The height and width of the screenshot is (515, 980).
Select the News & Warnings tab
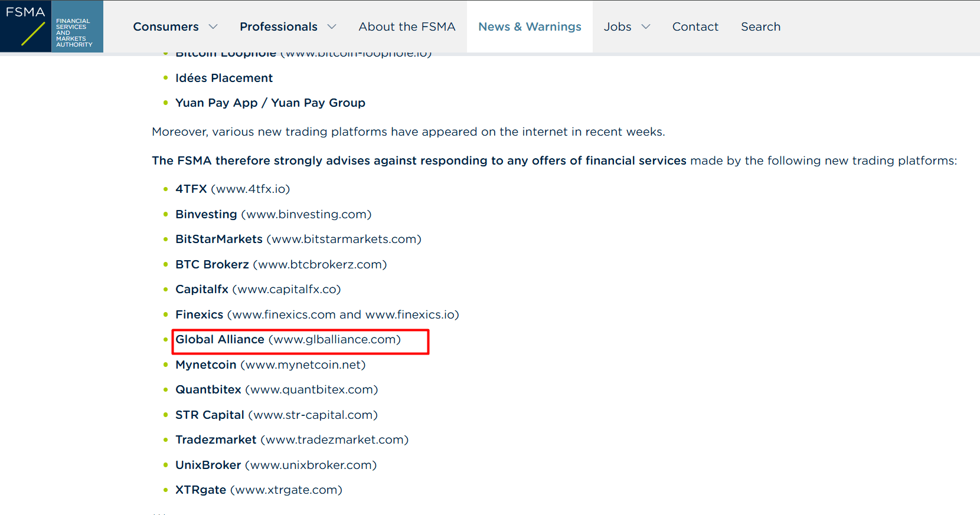click(x=530, y=27)
